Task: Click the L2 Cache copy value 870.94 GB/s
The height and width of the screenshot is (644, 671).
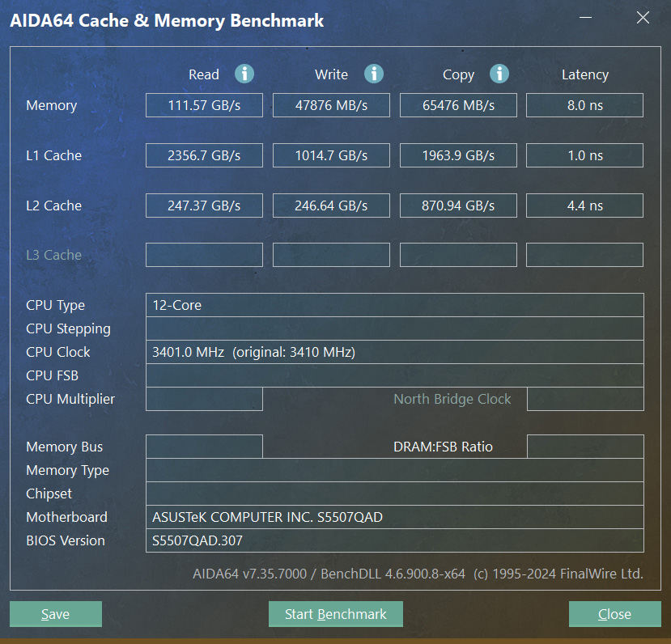Action: pos(458,205)
